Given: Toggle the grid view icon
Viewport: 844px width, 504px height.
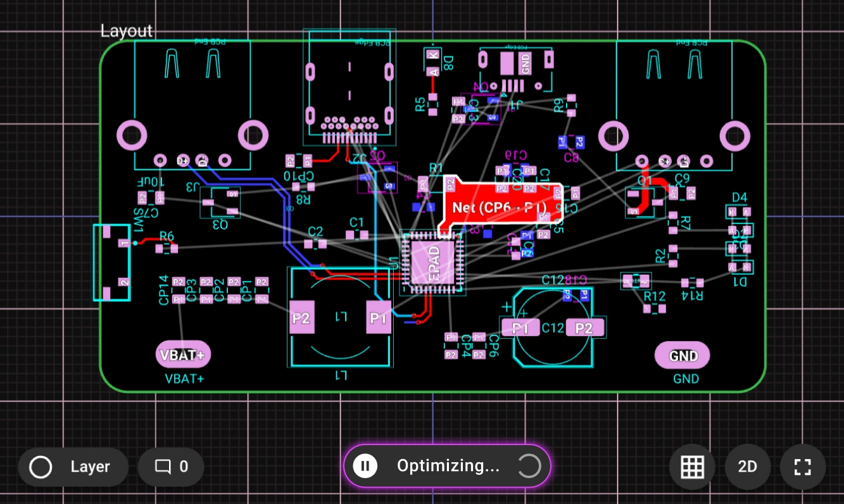Looking at the screenshot, I should tap(692, 467).
